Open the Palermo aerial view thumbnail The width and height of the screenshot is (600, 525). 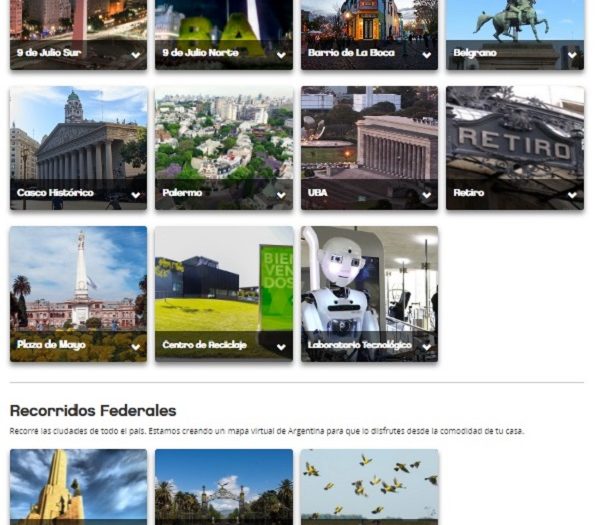(x=224, y=133)
